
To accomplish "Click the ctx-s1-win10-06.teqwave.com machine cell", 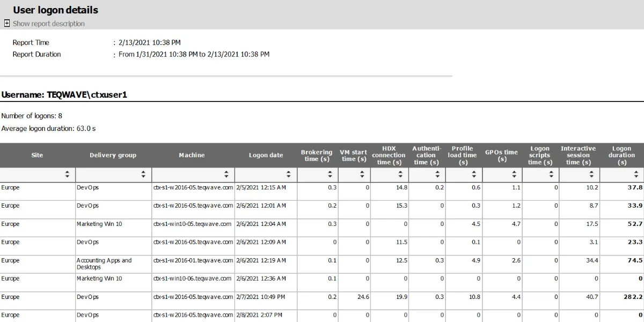I will coord(192,279).
